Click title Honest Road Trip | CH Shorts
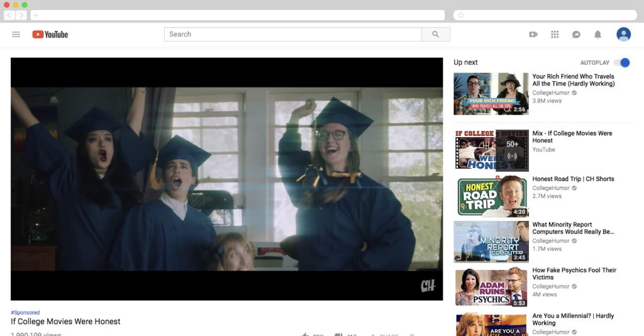Screen dimensions: 644x336 574,179
